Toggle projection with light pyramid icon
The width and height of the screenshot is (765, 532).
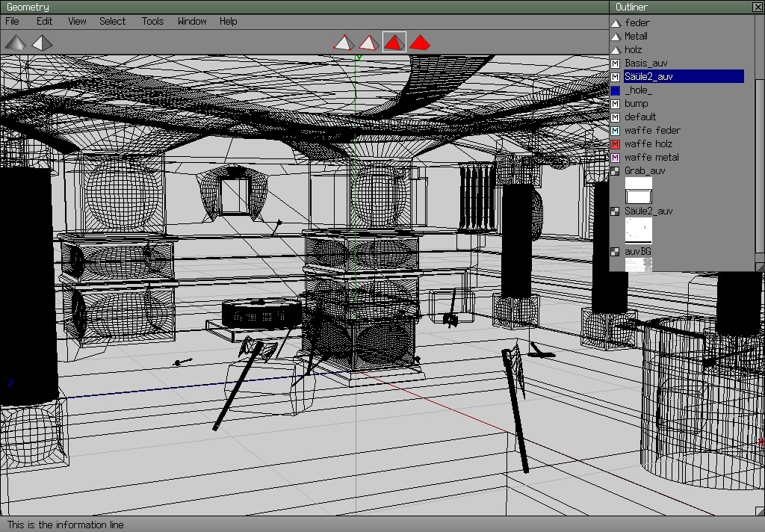coord(42,43)
